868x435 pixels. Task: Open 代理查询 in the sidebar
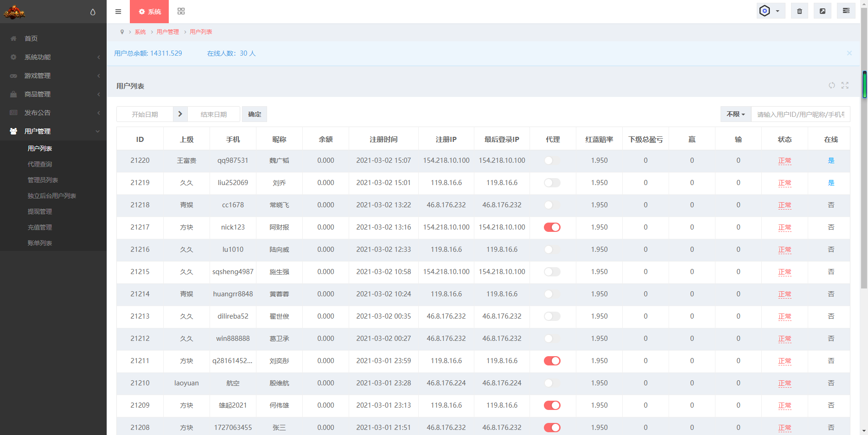(40, 164)
